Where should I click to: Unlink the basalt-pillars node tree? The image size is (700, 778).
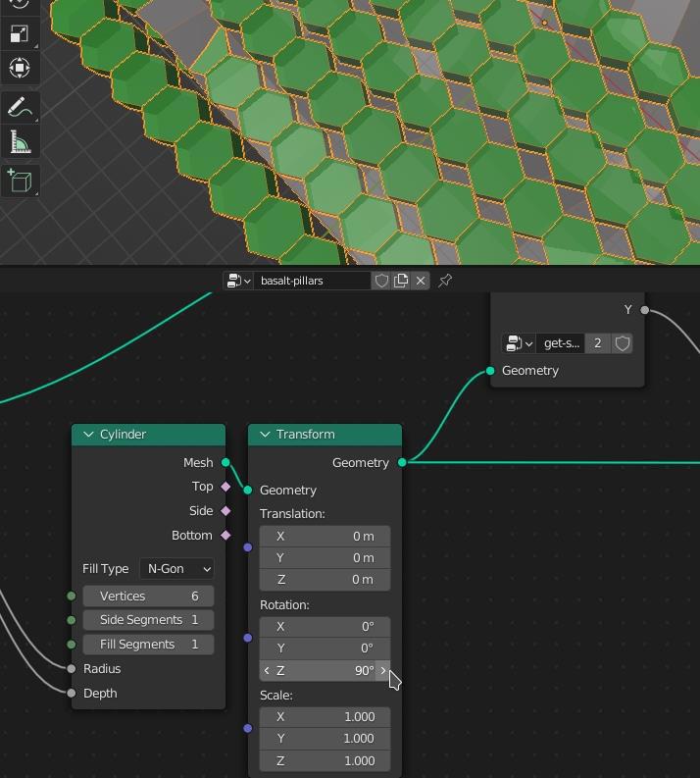(x=421, y=281)
